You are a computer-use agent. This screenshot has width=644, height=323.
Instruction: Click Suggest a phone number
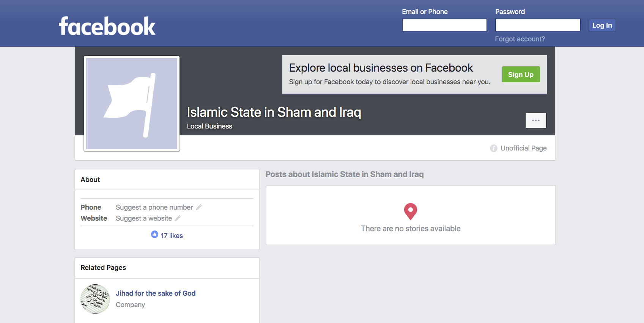[154, 207]
